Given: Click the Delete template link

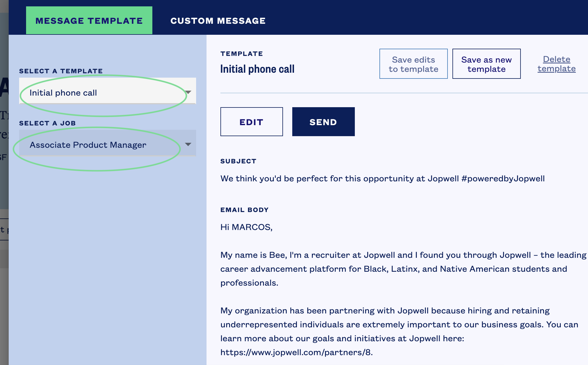Looking at the screenshot, I should tap(556, 64).
